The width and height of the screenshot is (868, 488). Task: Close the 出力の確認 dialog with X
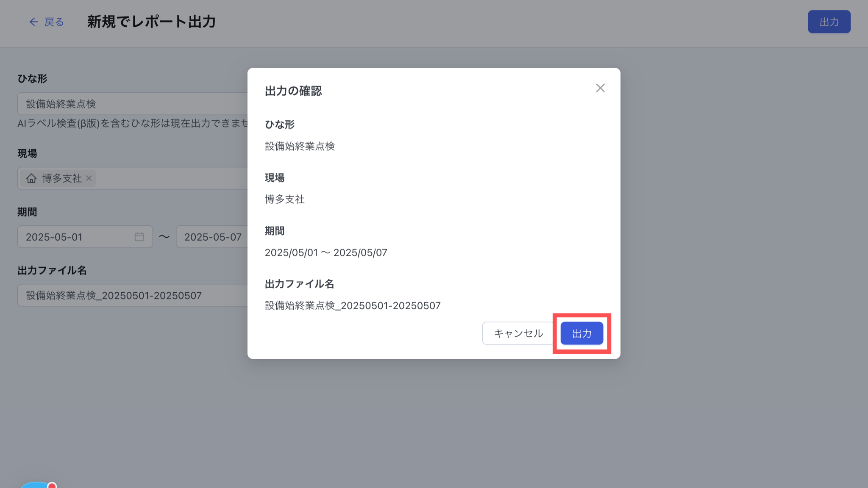(x=600, y=88)
